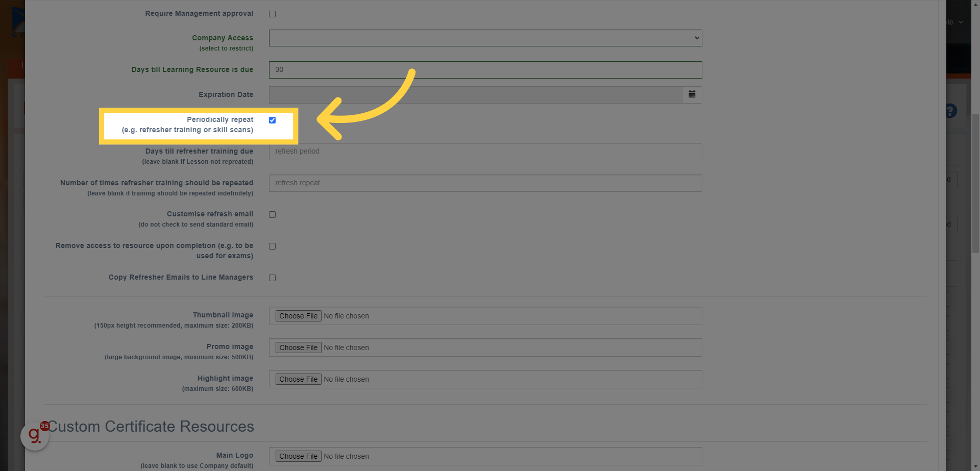Click the Expiration Date input field

coord(475,94)
